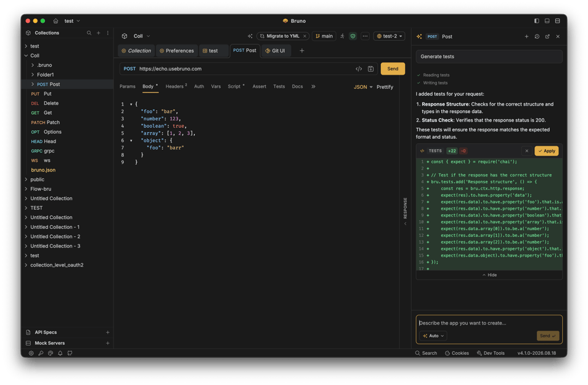Apply the generated tests
588x385 pixels.
click(x=546, y=151)
